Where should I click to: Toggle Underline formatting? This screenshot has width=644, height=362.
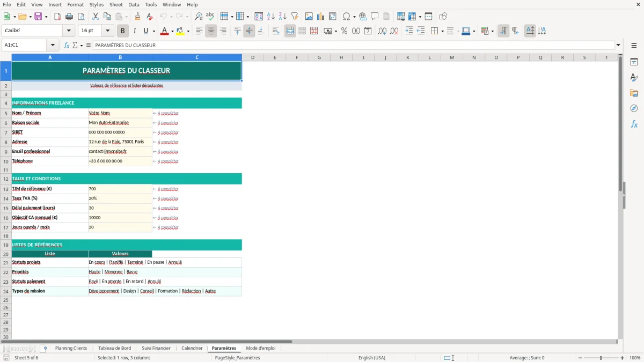[145, 31]
